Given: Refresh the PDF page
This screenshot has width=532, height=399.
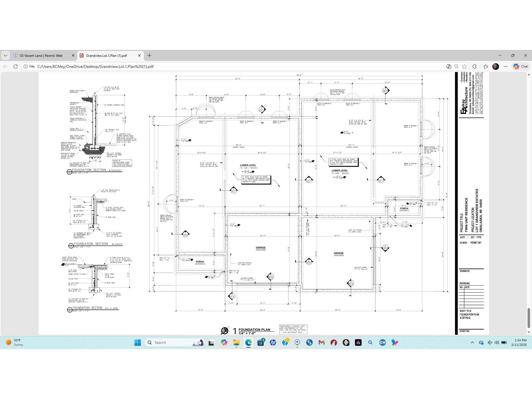Looking at the screenshot, I should (16, 66).
